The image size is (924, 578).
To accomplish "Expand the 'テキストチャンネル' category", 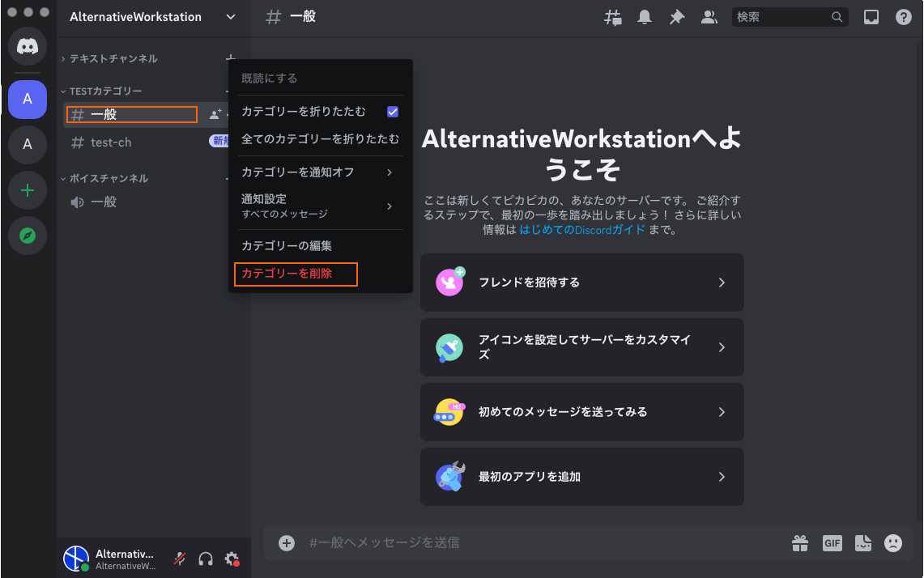I will 113,59.
